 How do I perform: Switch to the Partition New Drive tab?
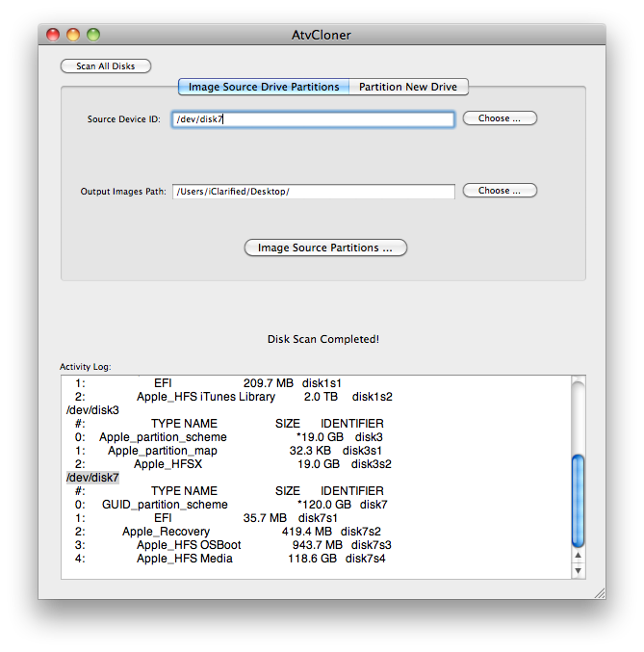(x=408, y=87)
